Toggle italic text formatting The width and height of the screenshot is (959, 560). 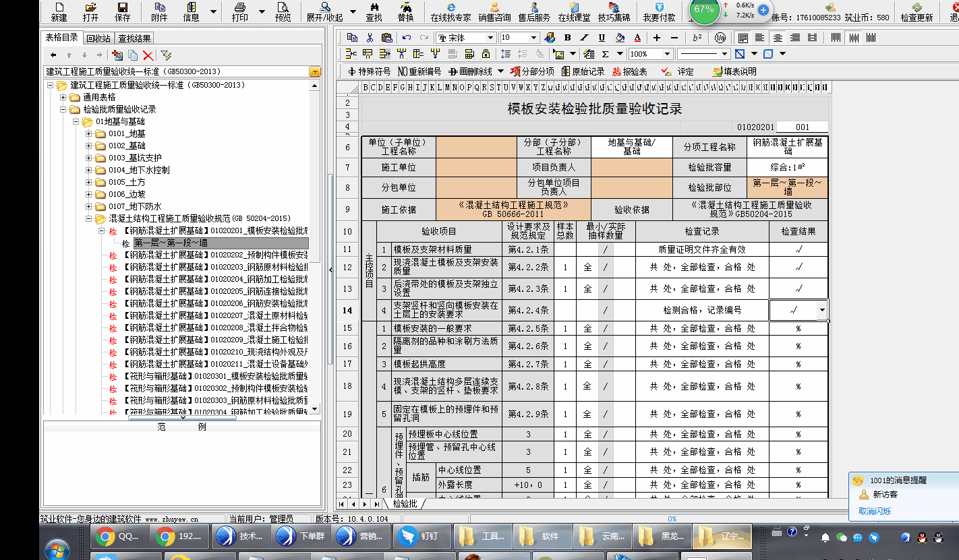(x=584, y=38)
